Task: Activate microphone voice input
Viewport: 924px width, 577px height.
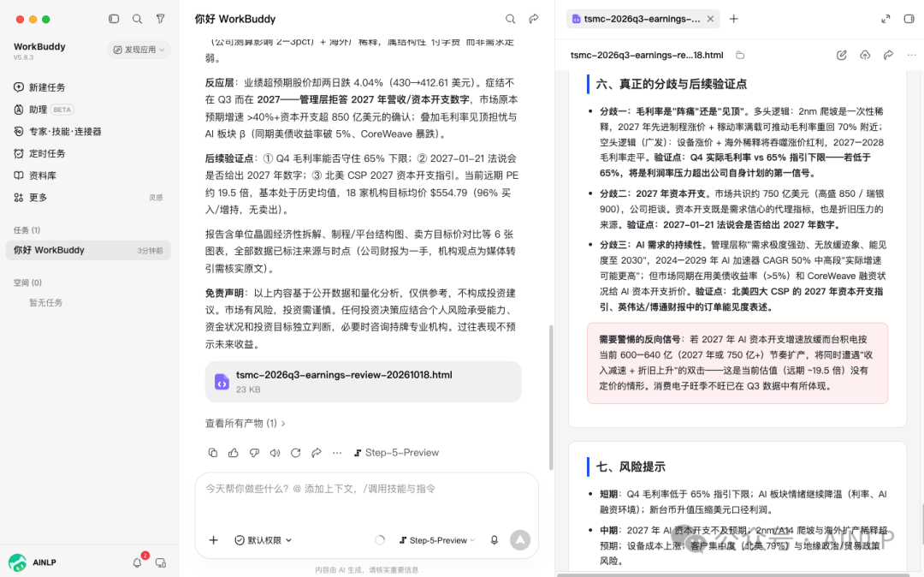Action: [495, 540]
